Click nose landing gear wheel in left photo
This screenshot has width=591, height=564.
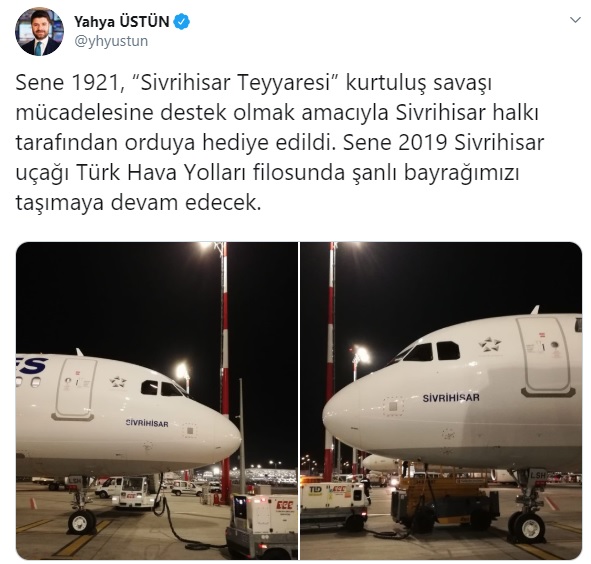click(x=82, y=522)
